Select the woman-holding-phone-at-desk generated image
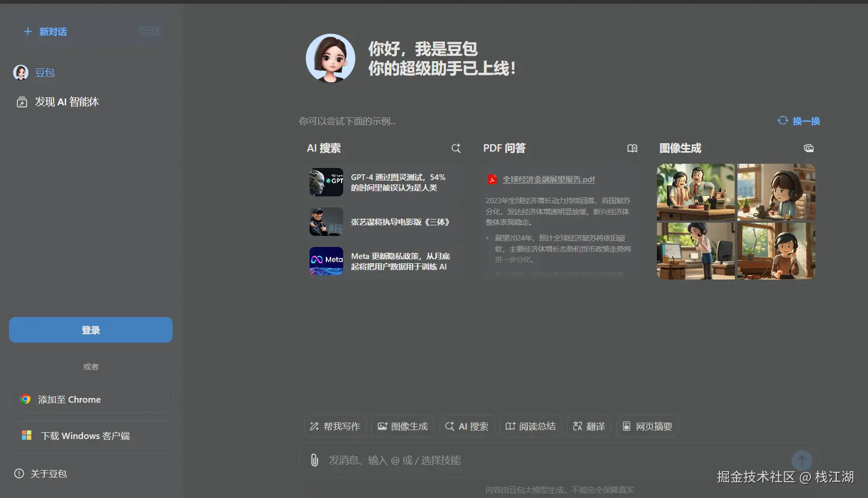This screenshot has width=868, height=498. [x=776, y=251]
